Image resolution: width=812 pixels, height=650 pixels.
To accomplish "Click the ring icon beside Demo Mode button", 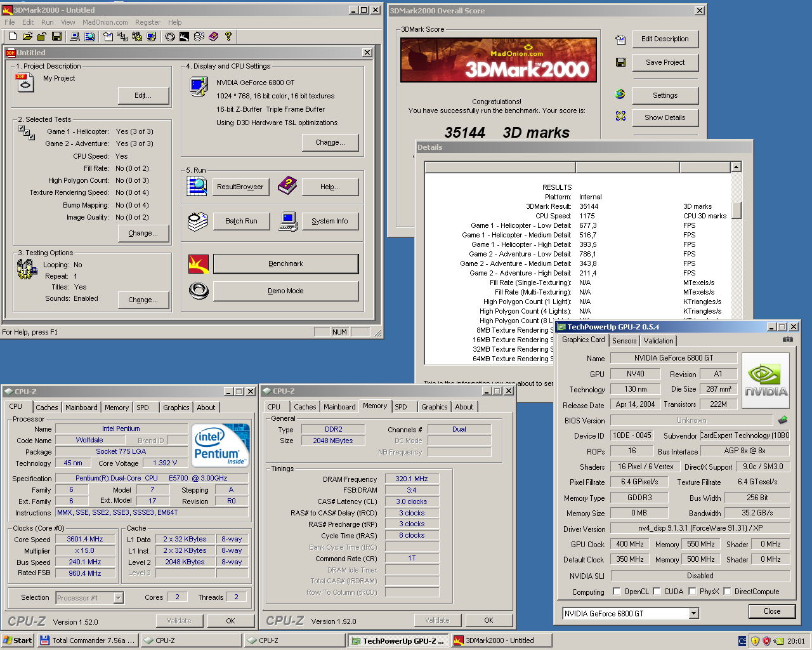I will point(199,291).
